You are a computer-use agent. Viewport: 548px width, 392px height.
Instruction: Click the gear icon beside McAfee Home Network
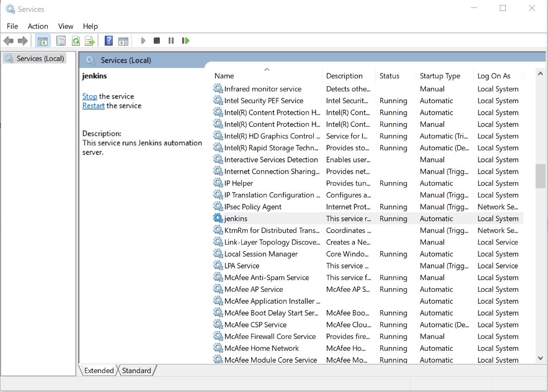[x=218, y=348]
